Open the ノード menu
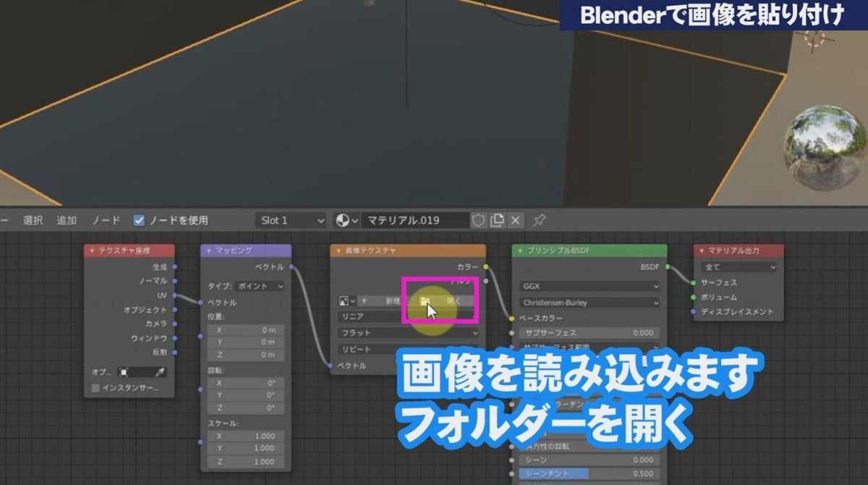Screen dimensions: 868x485 click(106, 220)
